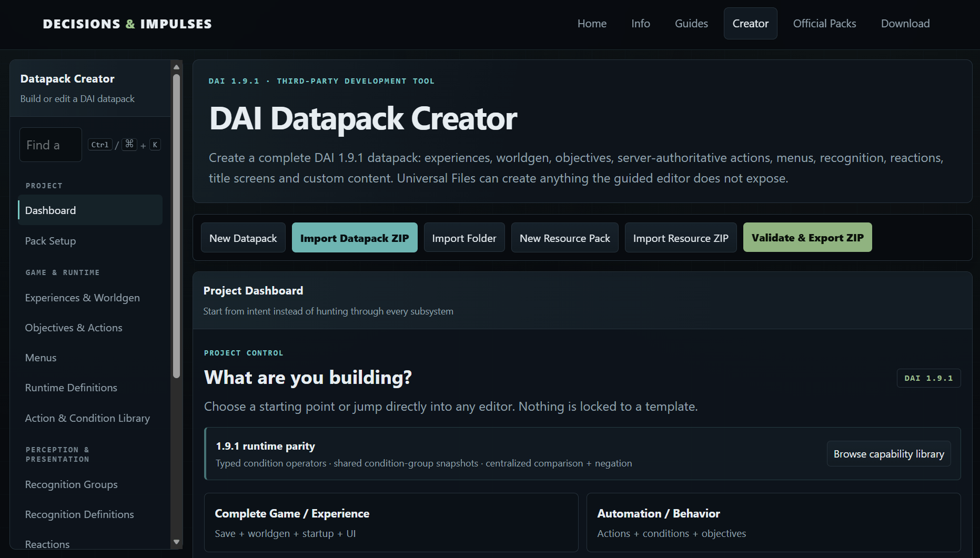This screenshot has height=558, width=980.
Task: Click the Import Datapack ZIP button
Action: [355, 238]
